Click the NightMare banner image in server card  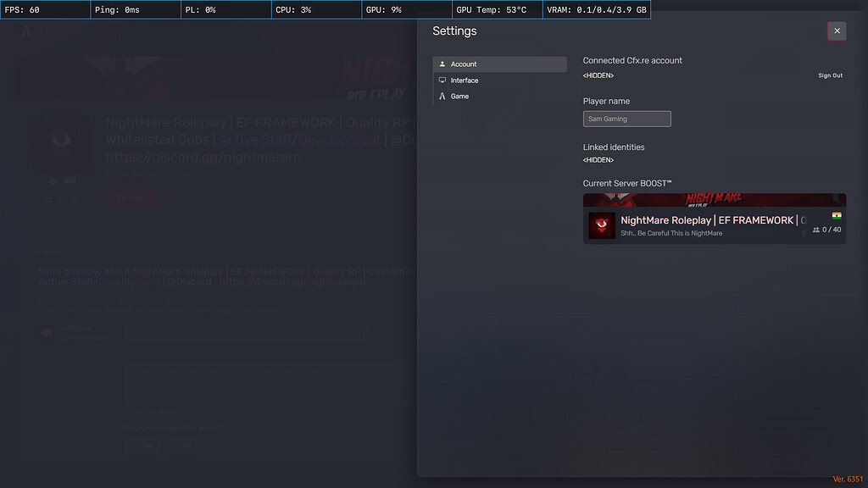tap(714, 200)
